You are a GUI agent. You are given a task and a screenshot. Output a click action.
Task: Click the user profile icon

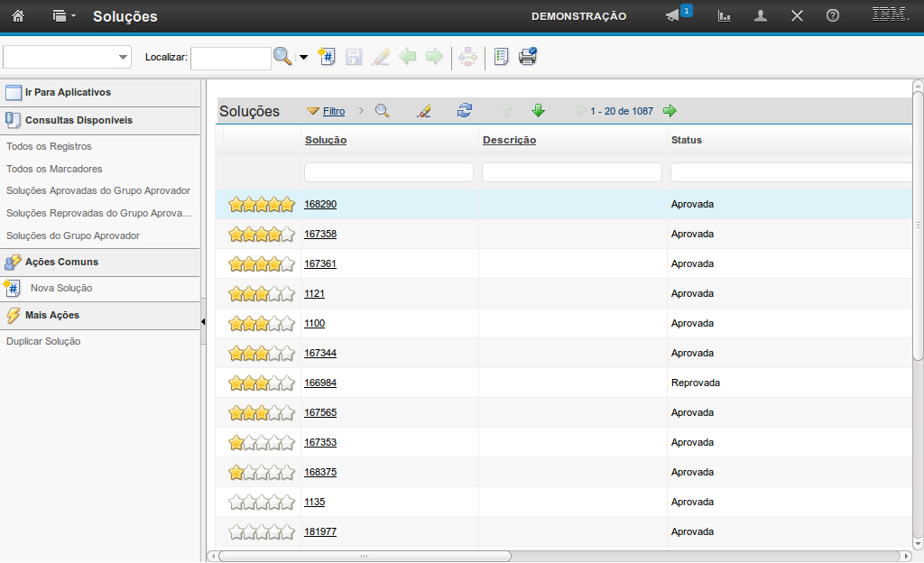point(761,15)
